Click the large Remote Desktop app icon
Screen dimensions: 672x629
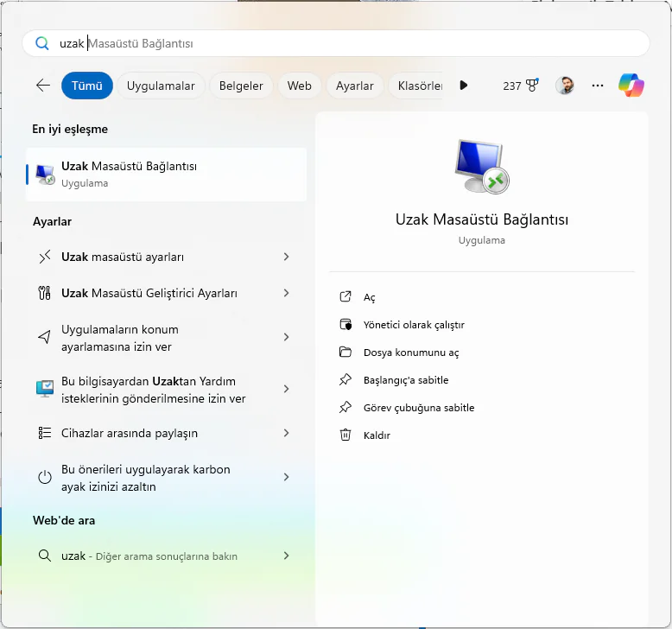click(481, 166)
